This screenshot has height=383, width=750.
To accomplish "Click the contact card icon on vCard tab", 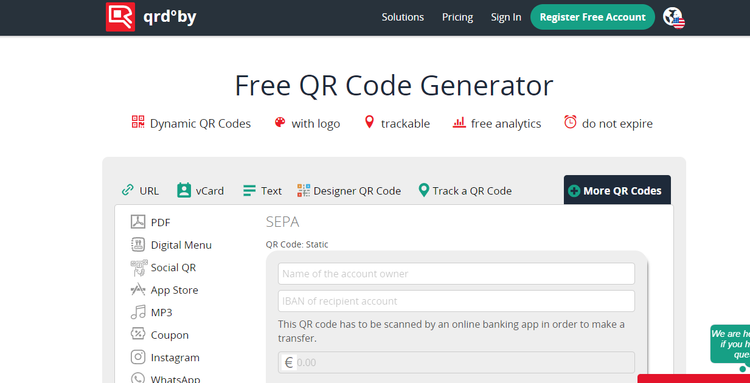I will [184, 190].
